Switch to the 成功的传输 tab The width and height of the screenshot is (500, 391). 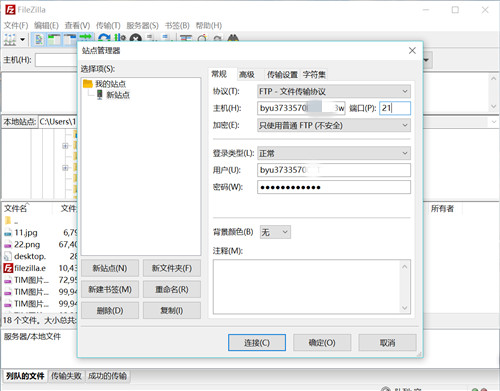tap(107, 376)
